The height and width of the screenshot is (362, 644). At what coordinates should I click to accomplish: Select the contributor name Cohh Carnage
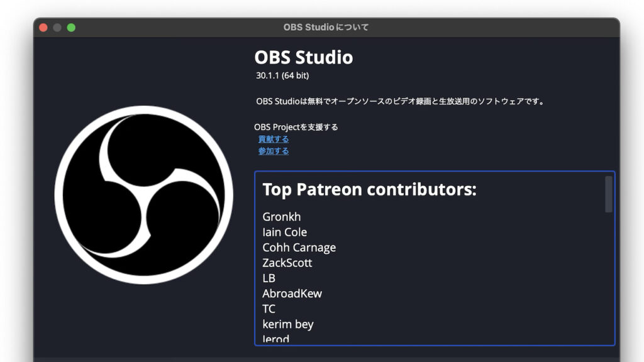click(299, 247)
